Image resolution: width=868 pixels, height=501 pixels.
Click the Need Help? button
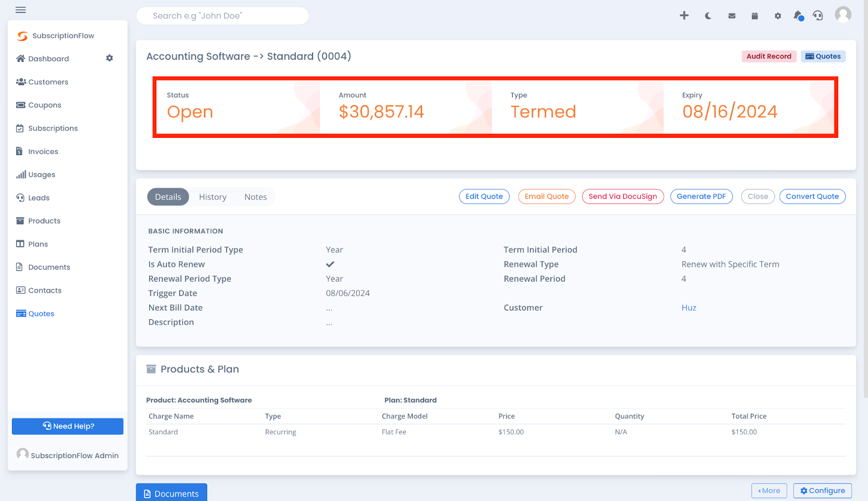point(68,426)
